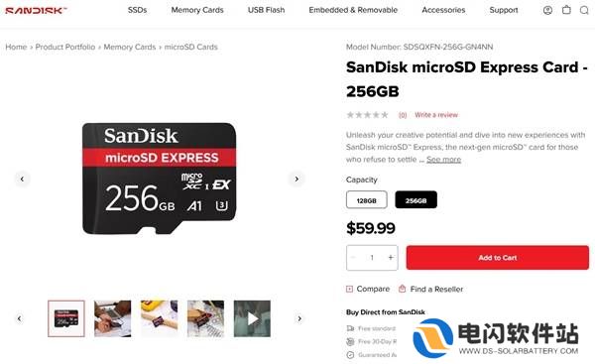The image size is (595, 364).
Task: Click the Write a review link
Action: (436, 115)
